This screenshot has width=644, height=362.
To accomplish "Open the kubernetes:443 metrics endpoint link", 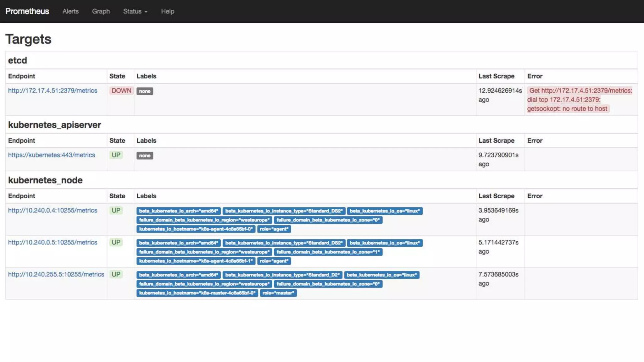I will (52, 155).
